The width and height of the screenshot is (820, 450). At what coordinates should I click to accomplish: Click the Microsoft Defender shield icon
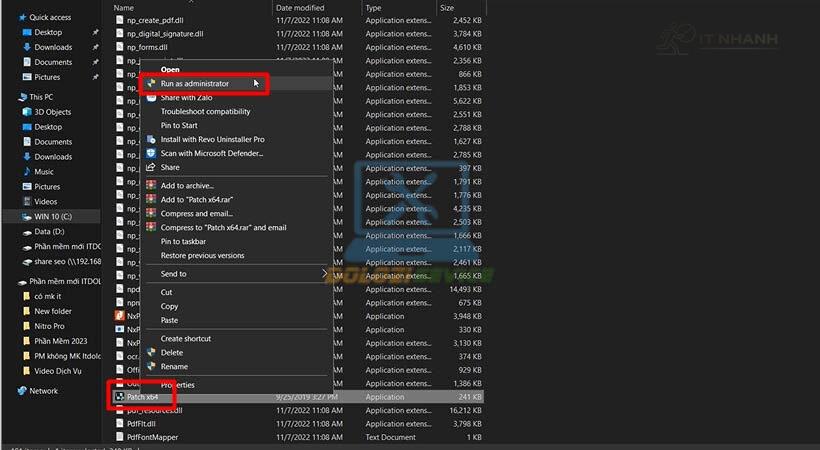(151, 153)
